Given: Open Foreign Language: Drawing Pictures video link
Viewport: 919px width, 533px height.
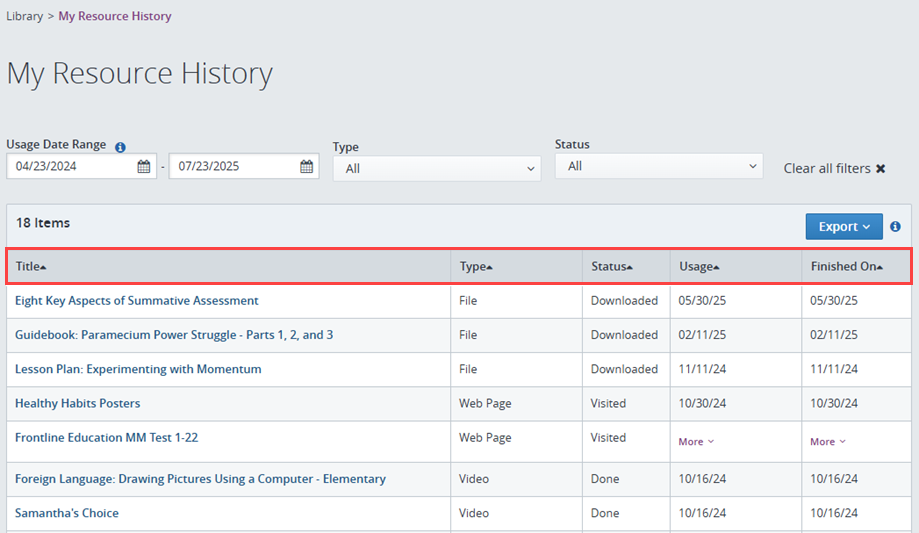Looking at the screenshot, I should tap(200, 478).
